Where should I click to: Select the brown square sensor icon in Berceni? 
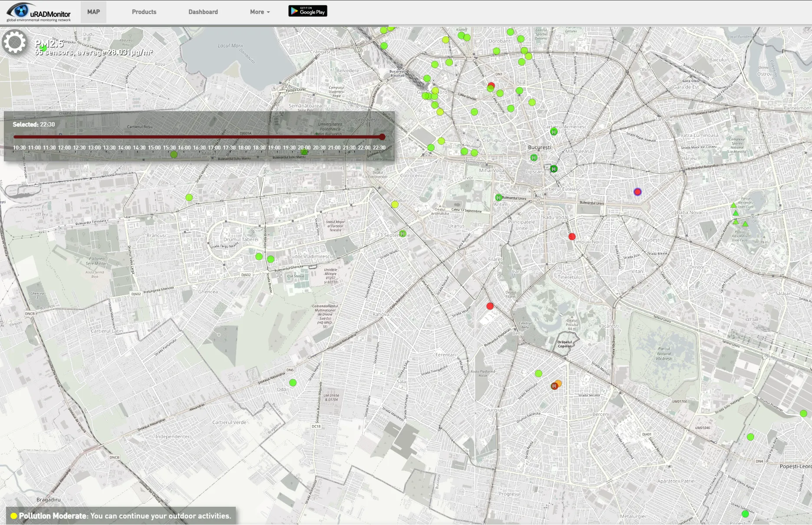[554, 386]
